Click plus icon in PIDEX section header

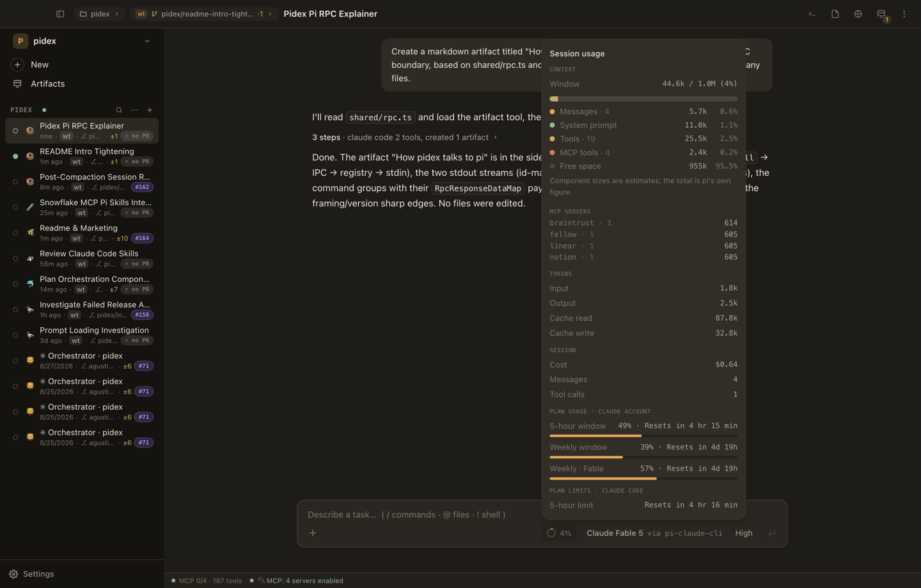(150, 110)
